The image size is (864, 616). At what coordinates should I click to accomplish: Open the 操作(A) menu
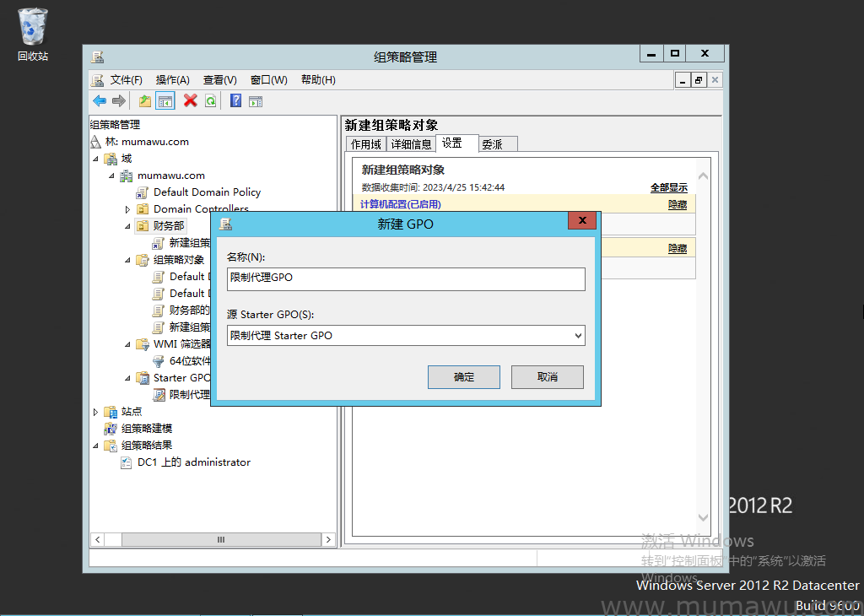click(172, 80)
